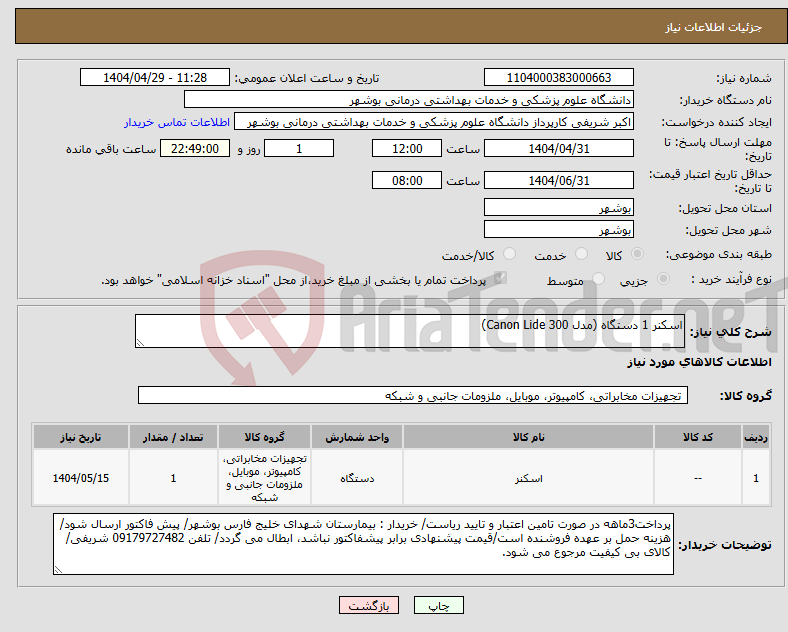788x632 pixels.
Task: Click the remaining time 22:49:00 field
Action: pos(195,148)
